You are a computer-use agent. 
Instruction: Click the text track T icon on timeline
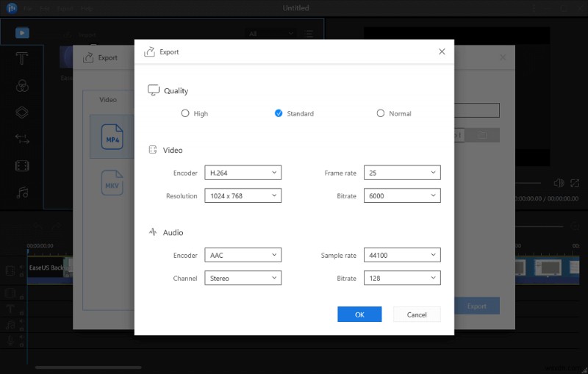10,309
